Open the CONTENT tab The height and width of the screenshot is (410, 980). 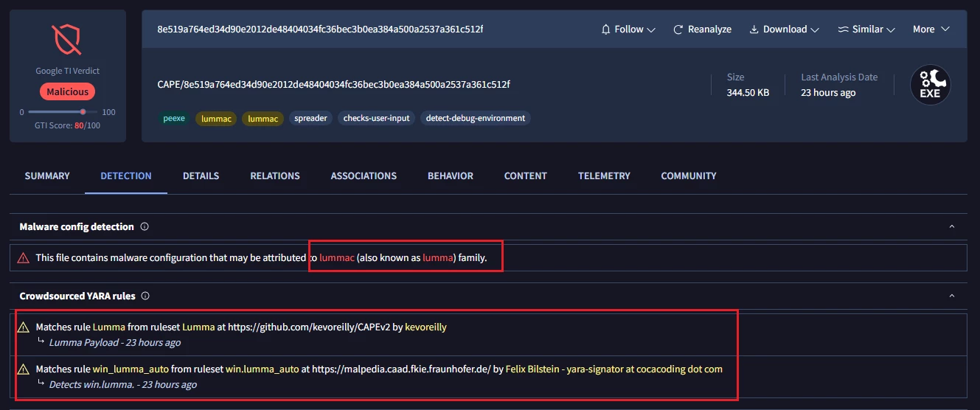pos(526,176)
